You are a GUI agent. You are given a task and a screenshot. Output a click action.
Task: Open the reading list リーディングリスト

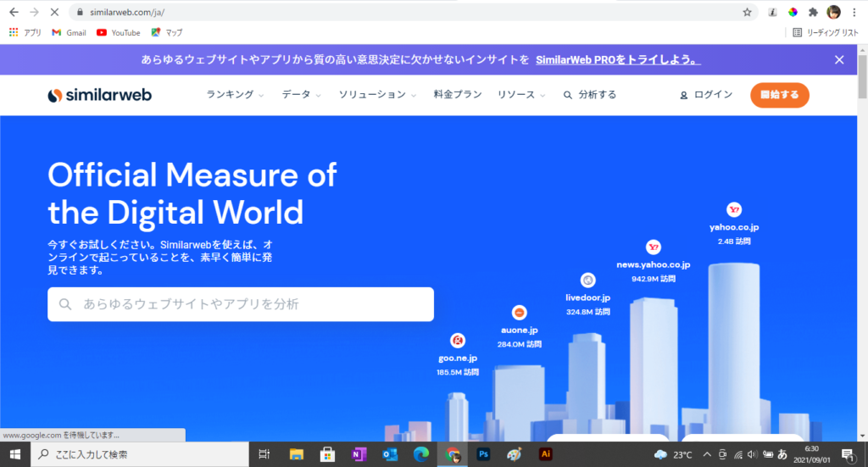coord(826,33)
